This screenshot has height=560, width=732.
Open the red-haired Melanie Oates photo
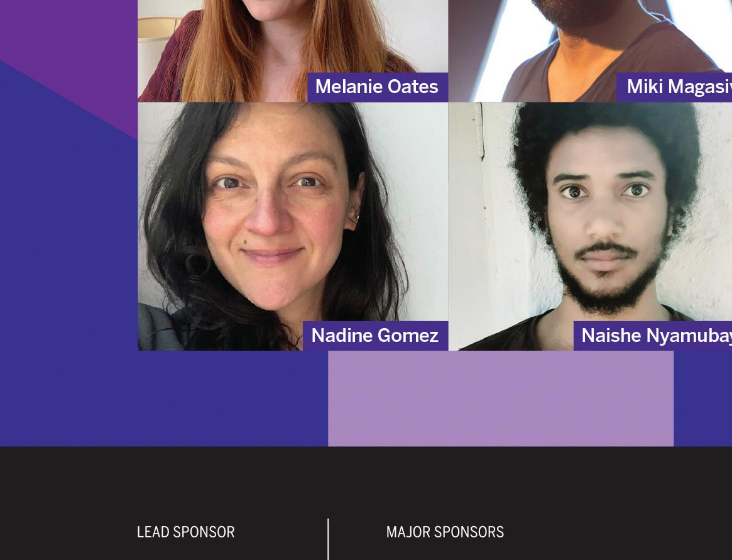[x=293, y=50]
